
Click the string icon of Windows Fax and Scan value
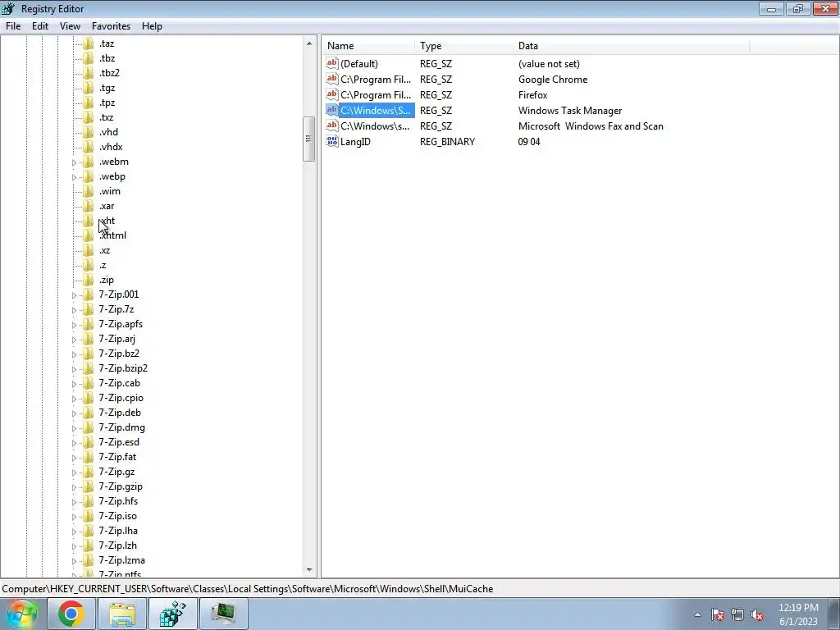click(x=332, y=126)
